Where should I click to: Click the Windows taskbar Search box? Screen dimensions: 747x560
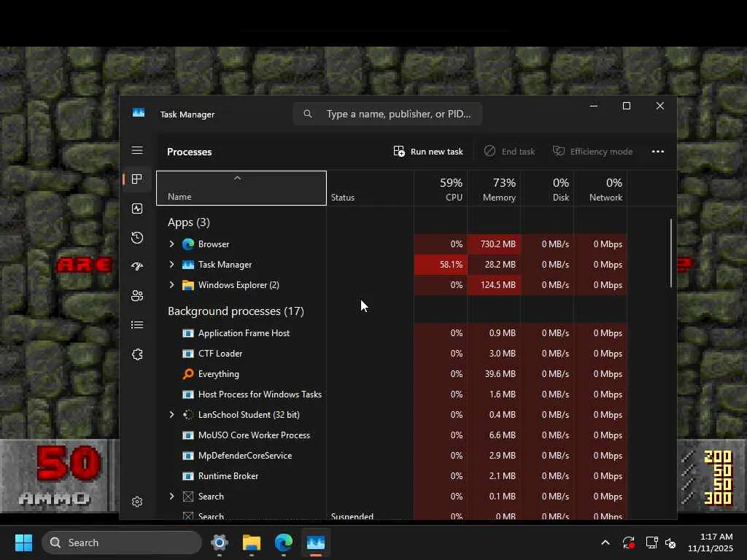pos(122,542)
